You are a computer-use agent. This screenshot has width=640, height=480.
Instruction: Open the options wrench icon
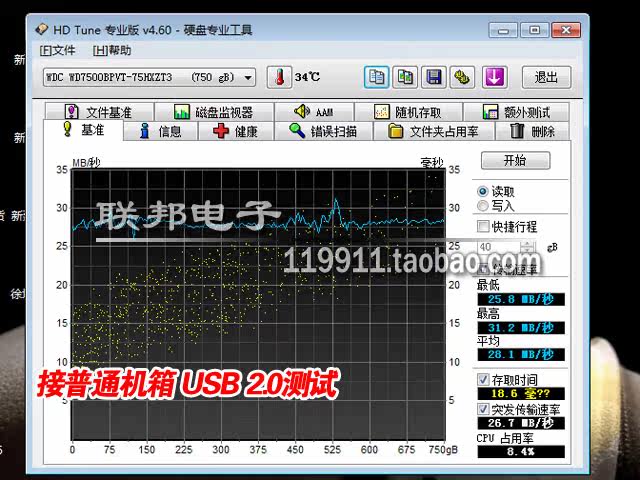[x=462, y=77]
